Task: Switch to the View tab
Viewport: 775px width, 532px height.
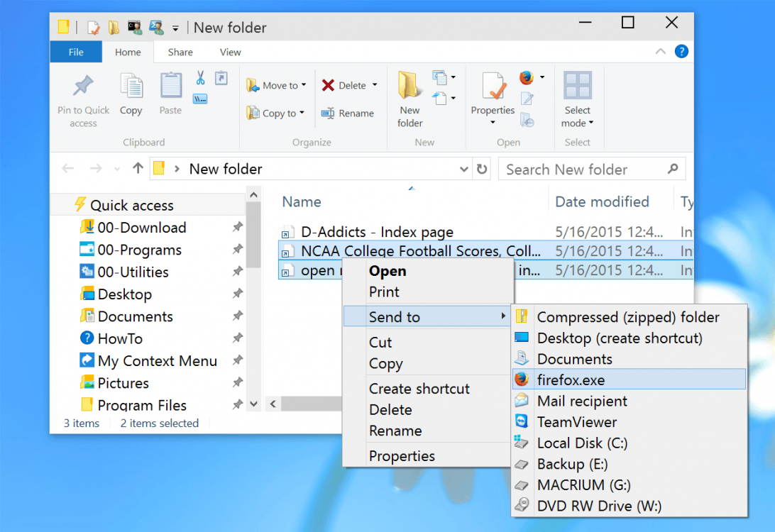Action: coord(231,52)
